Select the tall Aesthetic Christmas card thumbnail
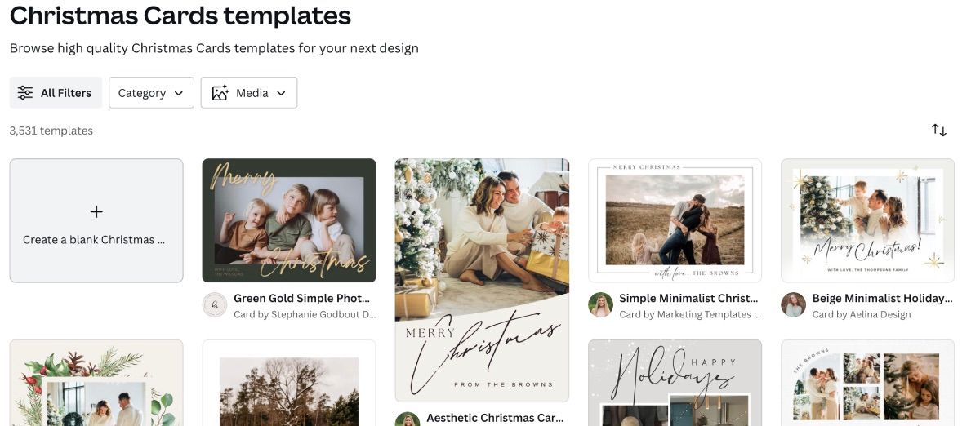This screenshot has width=980, height=426. coord(482,279)
